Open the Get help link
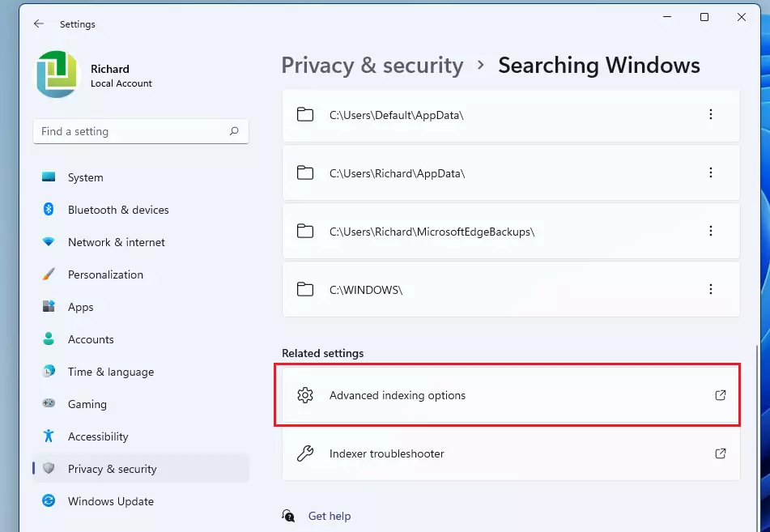This screenshot has width=770, height=532. (x=329, y=516)
